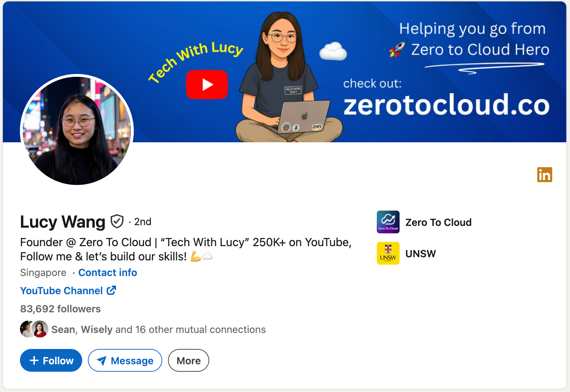Visit the YouTube Channel link
Screen dimensions: 570x392
point(68,291)
